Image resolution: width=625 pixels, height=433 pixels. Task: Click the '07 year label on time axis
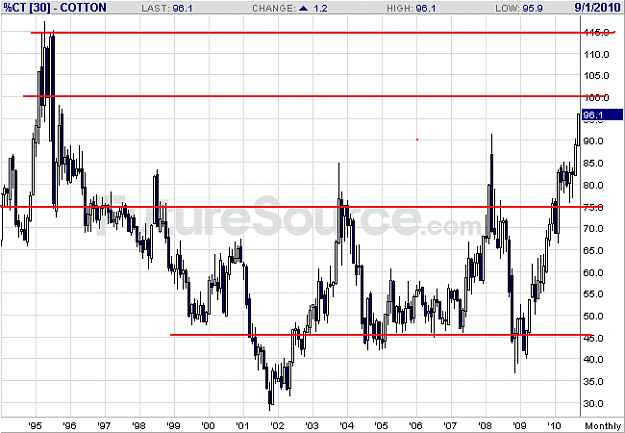(x=450, y=425)
